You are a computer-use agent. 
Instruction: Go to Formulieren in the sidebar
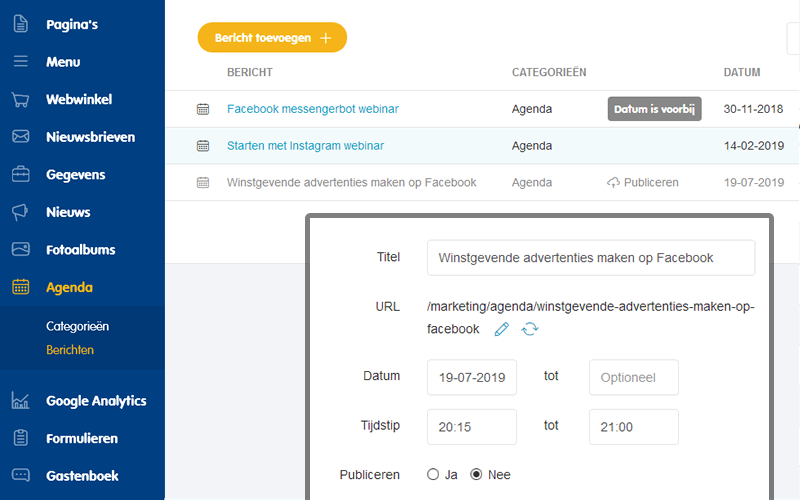pos(82,438)
